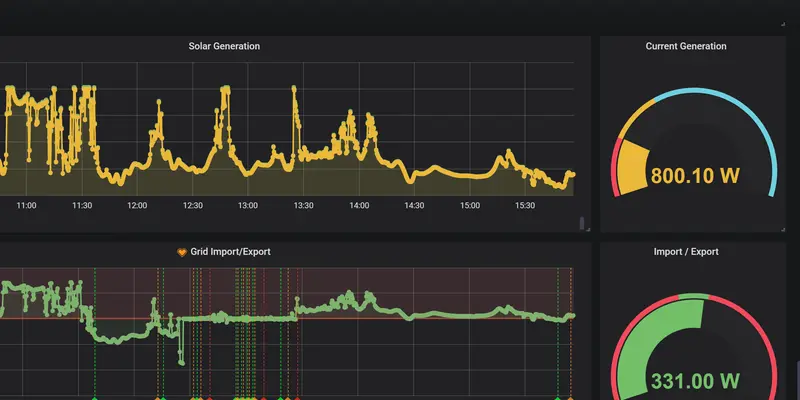Click the 11:00 time axis label
The image size is (800, 400).
tap(26, 205)
